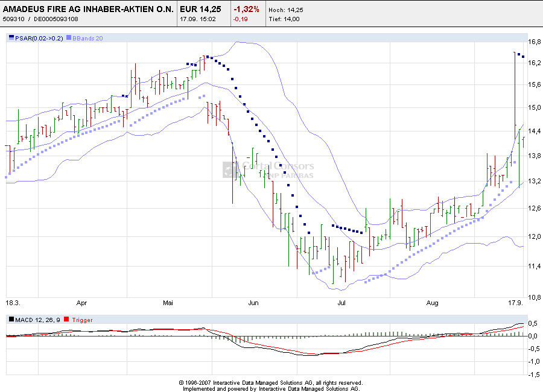The width and height of the screenshot is (543, 392).
Task: Click the 18.3. date axis label
Action: click(x=13, y=303)
